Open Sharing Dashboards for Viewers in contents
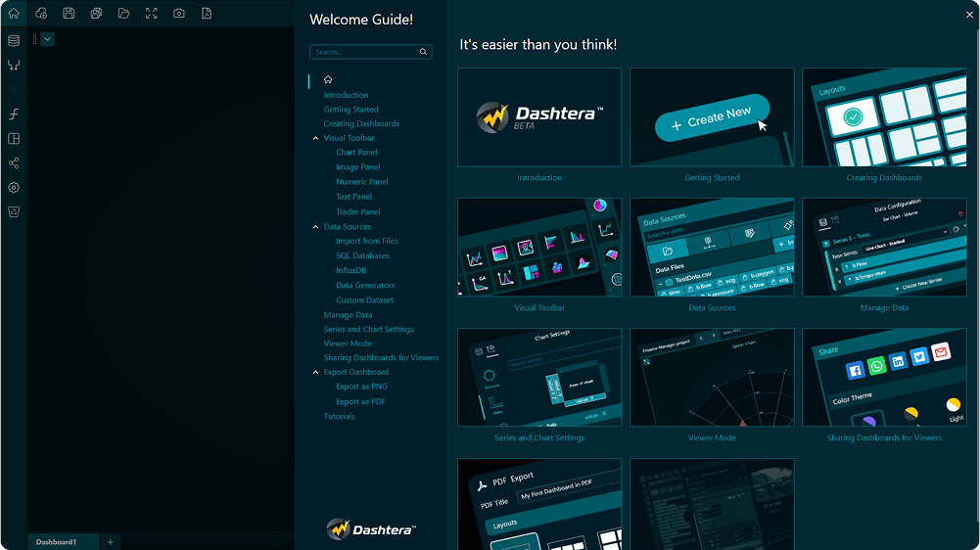Viewport: 980px width, 550px height. [381, 357]
